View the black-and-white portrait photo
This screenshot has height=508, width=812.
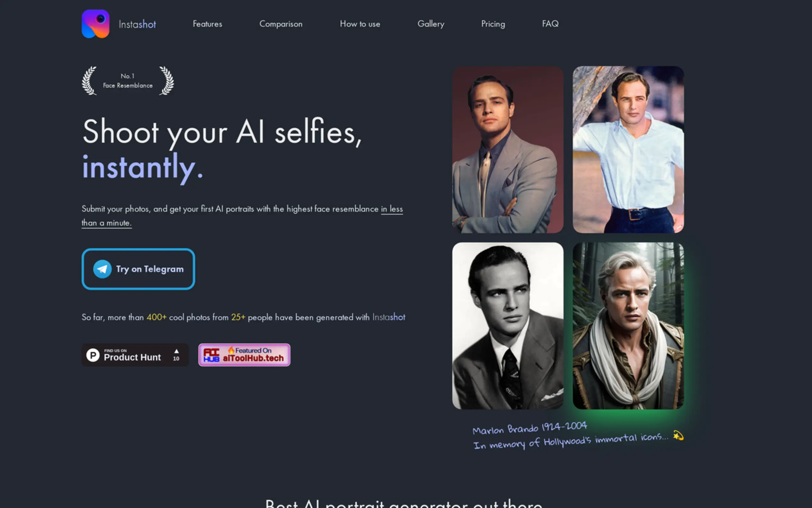(508, 326)
